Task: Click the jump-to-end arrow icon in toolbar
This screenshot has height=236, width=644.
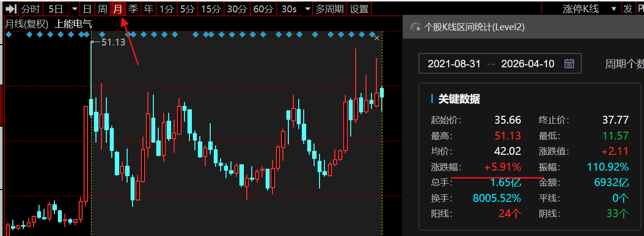Action: coord(11,9)
